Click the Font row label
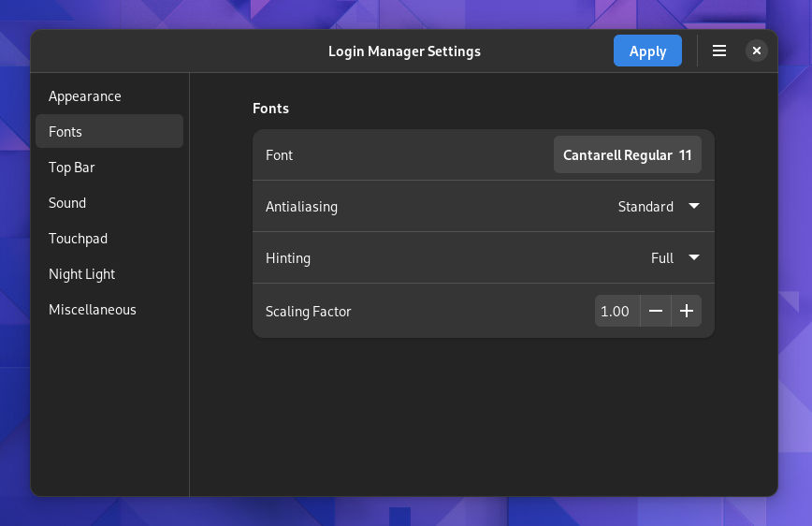 tap(279, 155)
